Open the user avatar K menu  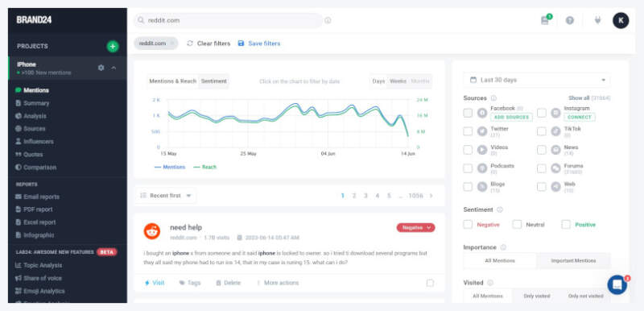pyautogui.click(x=621, y=20)
